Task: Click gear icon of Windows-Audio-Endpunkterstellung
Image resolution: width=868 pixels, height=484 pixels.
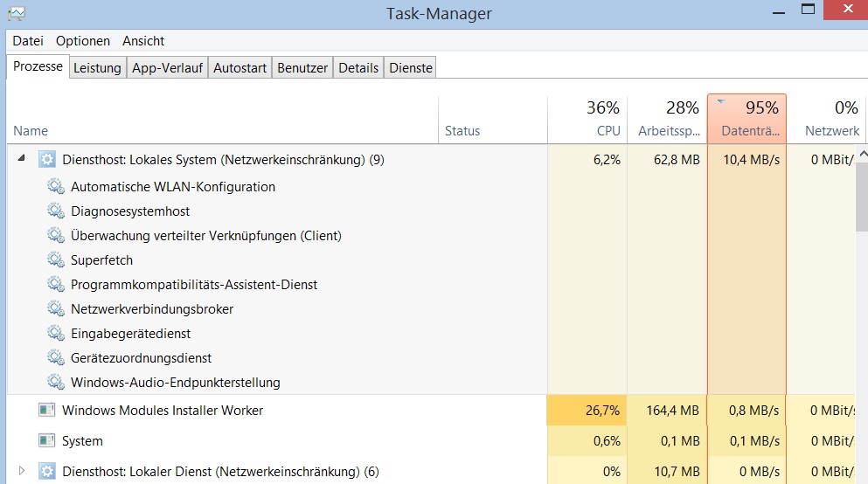Action: click(56, 382)
